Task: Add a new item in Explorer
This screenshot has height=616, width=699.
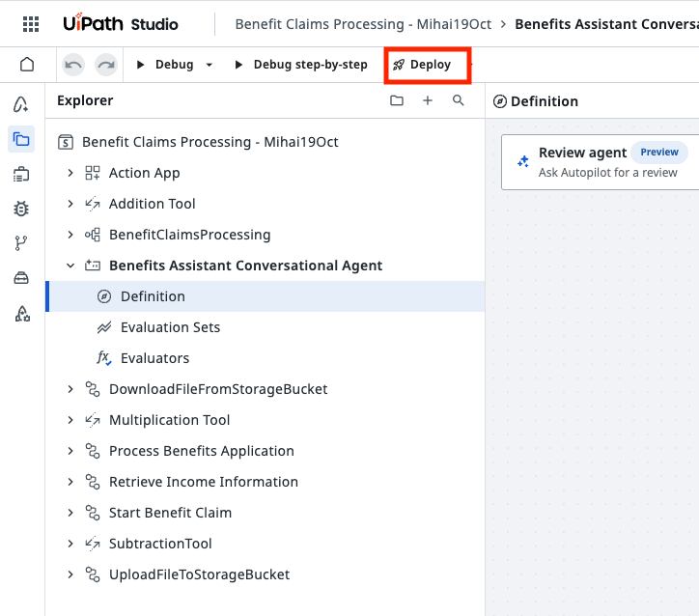Action: click(x=428, y=100)
